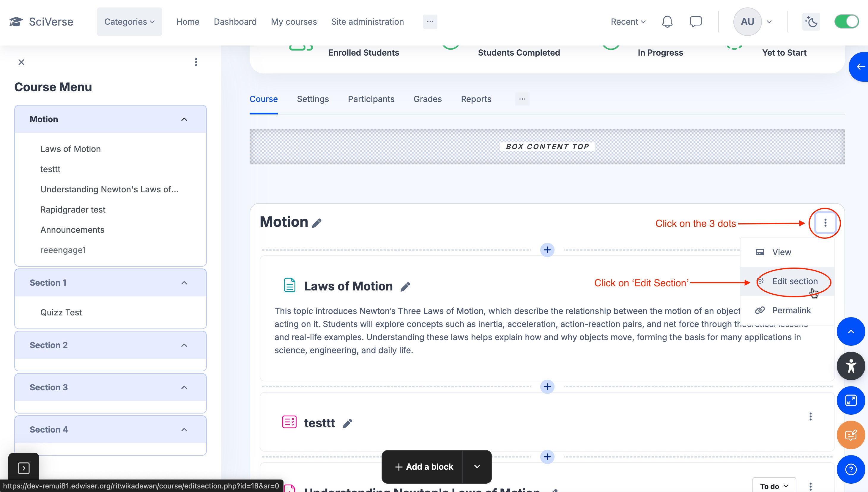The image size is (868, 492).
Task: Open the blue fullscreen expand button
Action: tap(850, 400)
